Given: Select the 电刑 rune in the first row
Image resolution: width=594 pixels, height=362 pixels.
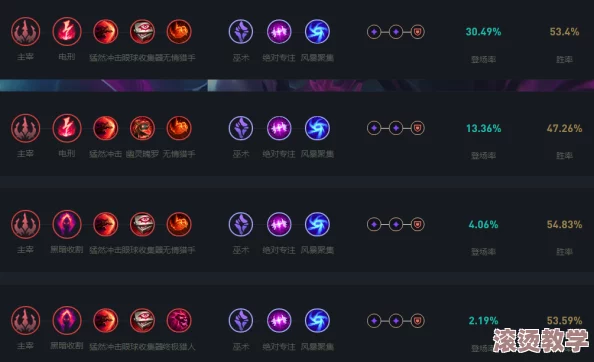Looking at the screenshot, I should 67,32.
